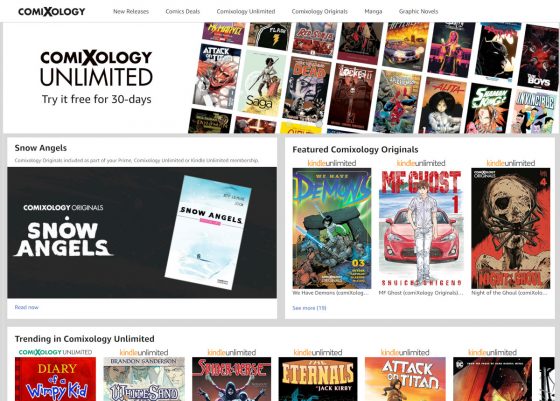
Task: Open the Snow Angels promotional banner
Action: click(x=142, y=232)
